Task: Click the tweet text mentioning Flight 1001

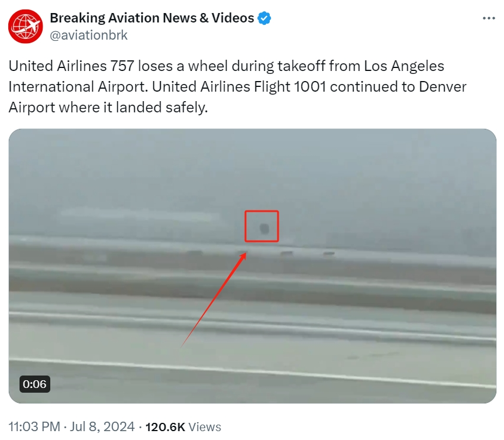Action: click(x=237, y=86)
